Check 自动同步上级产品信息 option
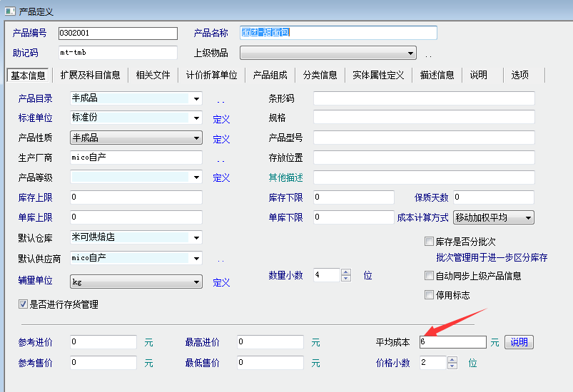This screenshot has width=573, height=392. tap(429, 276)
